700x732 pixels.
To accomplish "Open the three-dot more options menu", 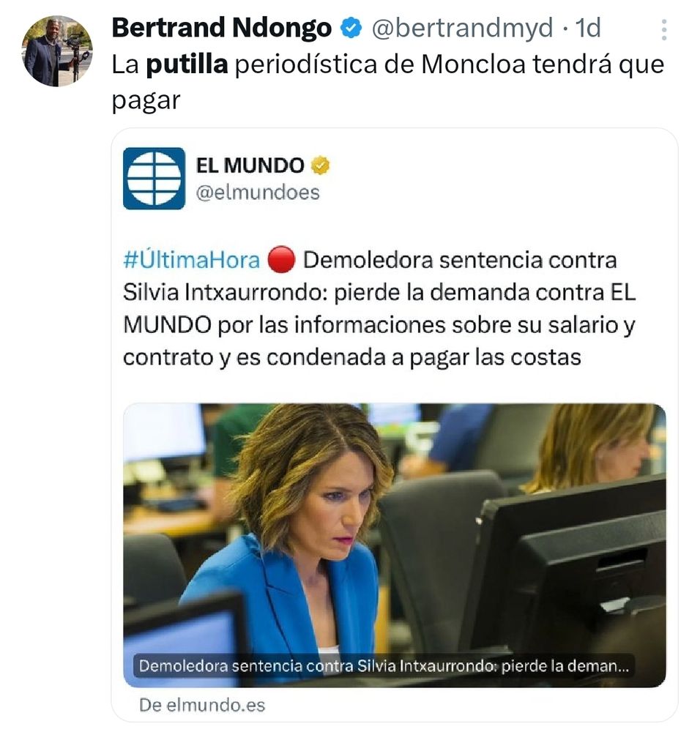I will click(x=664, y=30).
